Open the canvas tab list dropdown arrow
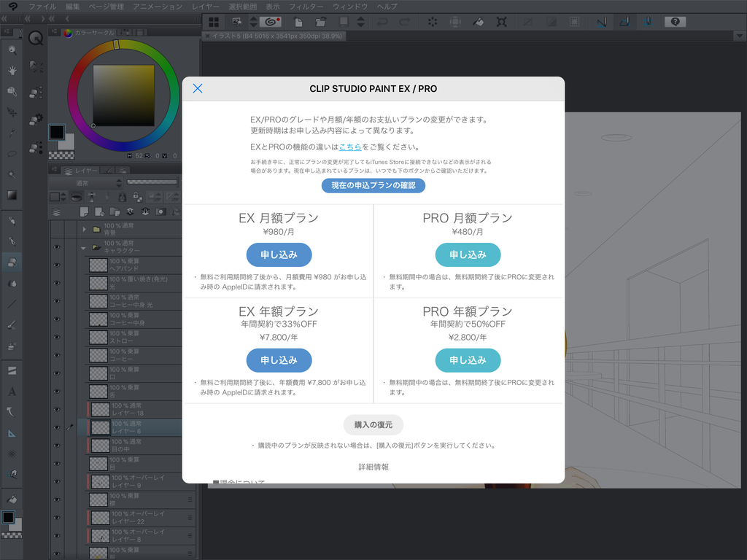 pyautogui.click(x=739, y=36)
